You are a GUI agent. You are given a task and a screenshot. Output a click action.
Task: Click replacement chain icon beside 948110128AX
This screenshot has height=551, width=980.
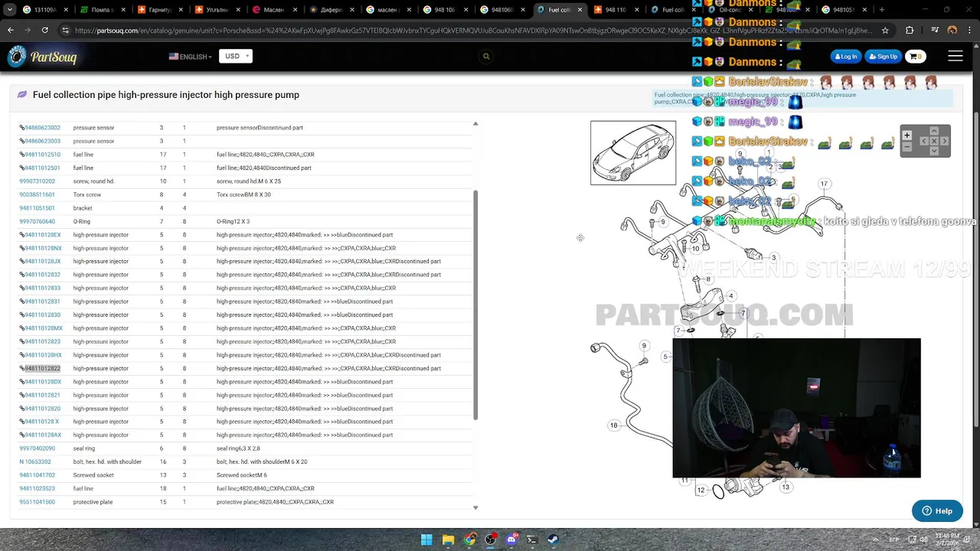click(x=22, y=435)
